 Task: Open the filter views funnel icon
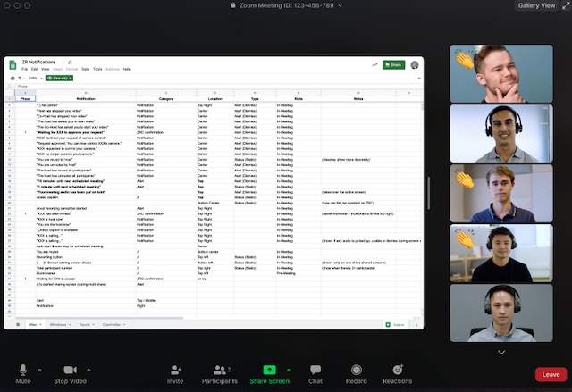(20, 79)
